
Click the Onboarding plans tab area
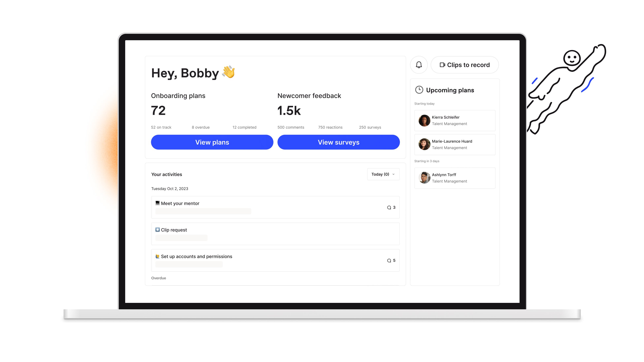179,95
